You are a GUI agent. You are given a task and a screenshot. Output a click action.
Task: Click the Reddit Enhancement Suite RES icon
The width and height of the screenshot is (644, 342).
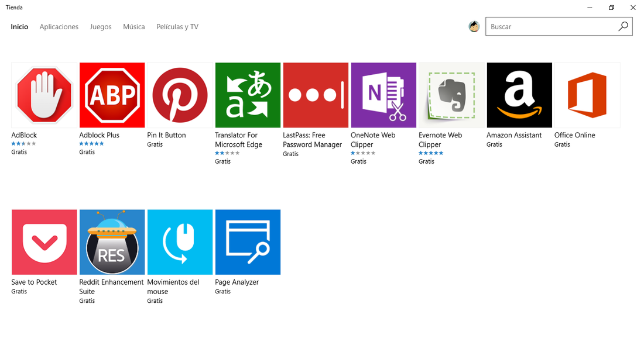[x=112, y=242]
